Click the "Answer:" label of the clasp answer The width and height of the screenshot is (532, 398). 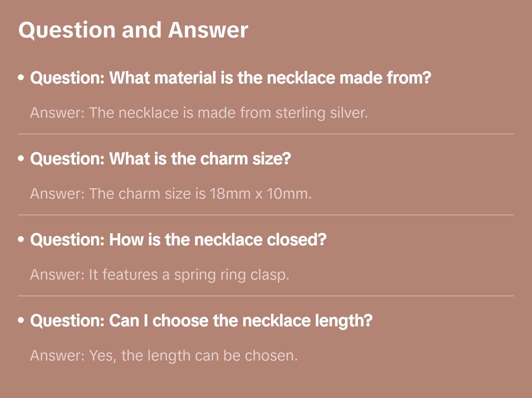58,275
